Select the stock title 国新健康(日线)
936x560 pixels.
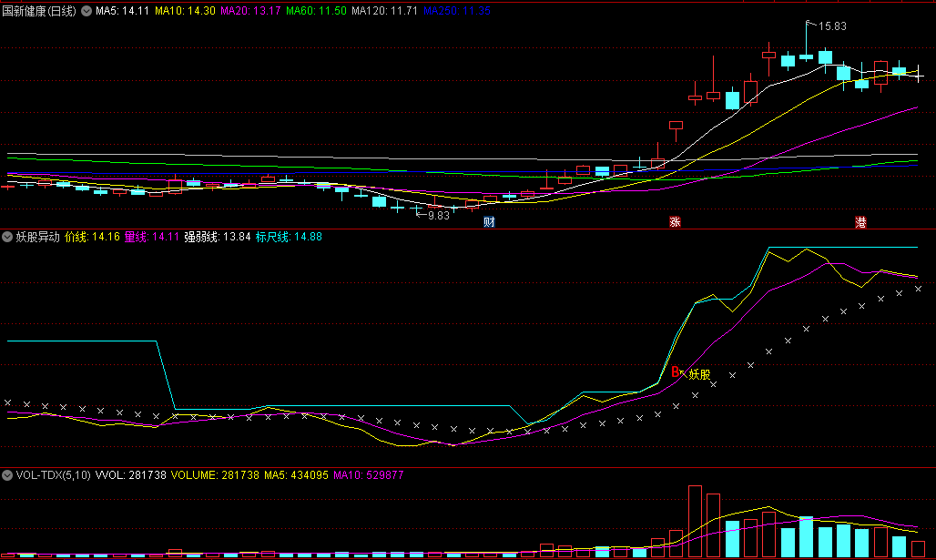pyautogui.click(x=39, y=11)
